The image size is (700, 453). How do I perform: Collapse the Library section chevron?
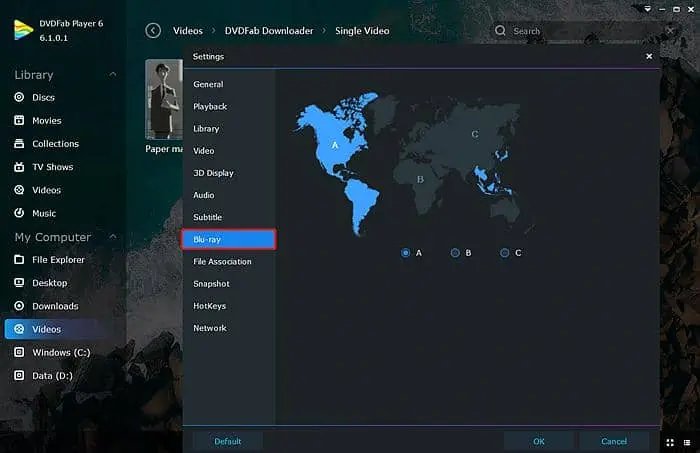pos(112,75)
